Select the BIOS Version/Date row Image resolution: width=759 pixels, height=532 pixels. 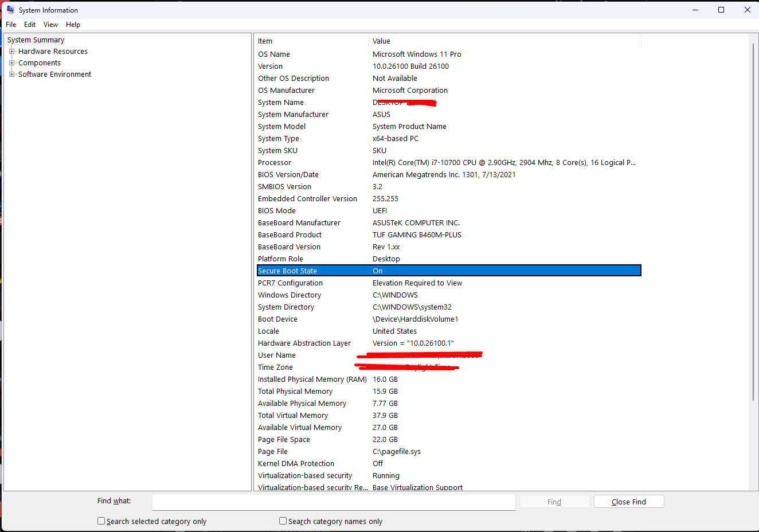coord(449,174)
